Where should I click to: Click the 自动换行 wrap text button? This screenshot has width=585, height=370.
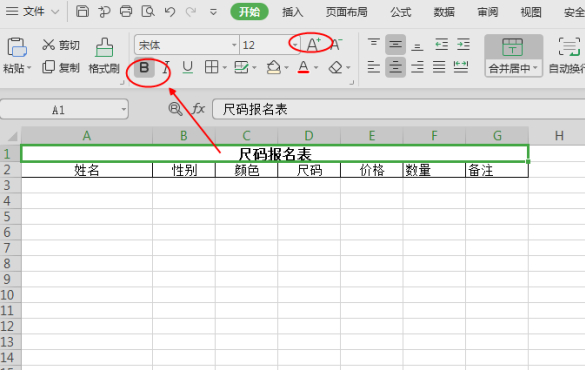coord(568,56)
